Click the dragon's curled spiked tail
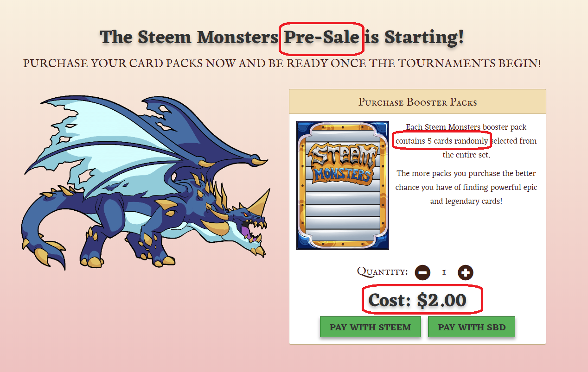 [x=42, y=236]
